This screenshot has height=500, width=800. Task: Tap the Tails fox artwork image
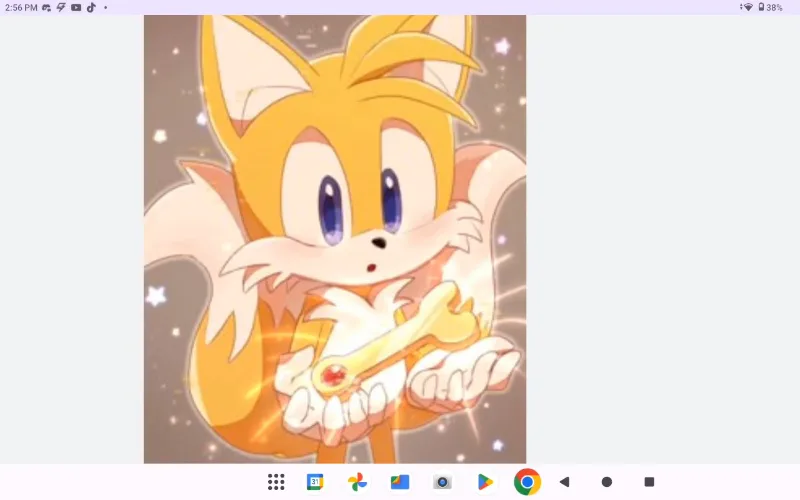(335, 239)
